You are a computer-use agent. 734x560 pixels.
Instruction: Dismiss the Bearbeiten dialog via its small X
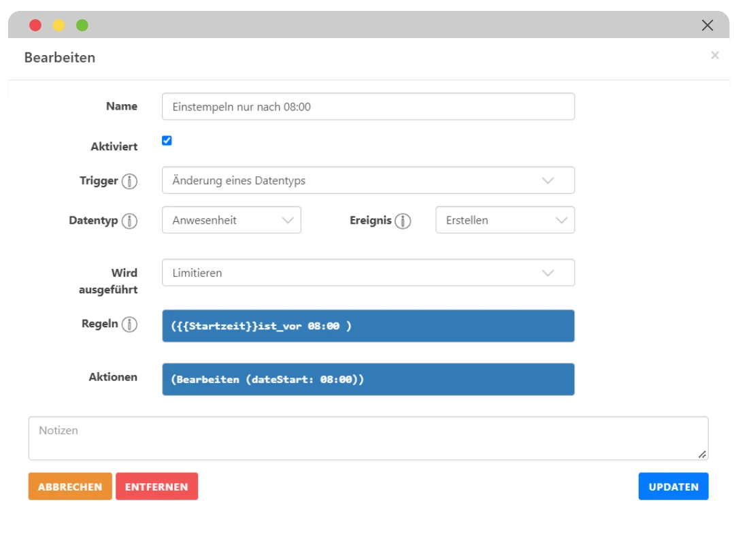coord(715,55)
